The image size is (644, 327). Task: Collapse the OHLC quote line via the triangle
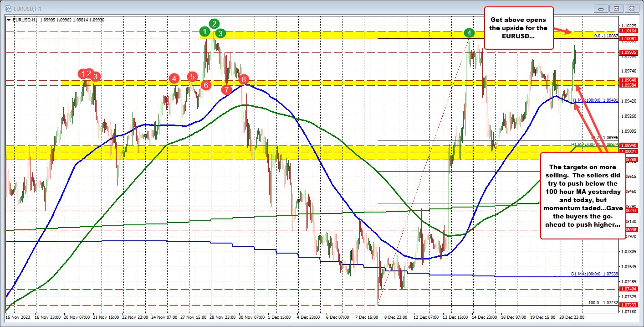pos(8,20)
